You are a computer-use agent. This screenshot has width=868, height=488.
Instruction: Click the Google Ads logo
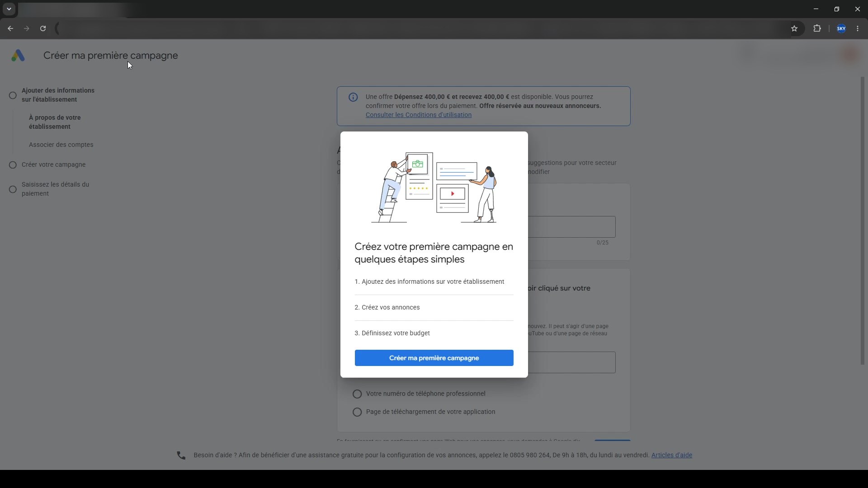(x=18, y=56)
